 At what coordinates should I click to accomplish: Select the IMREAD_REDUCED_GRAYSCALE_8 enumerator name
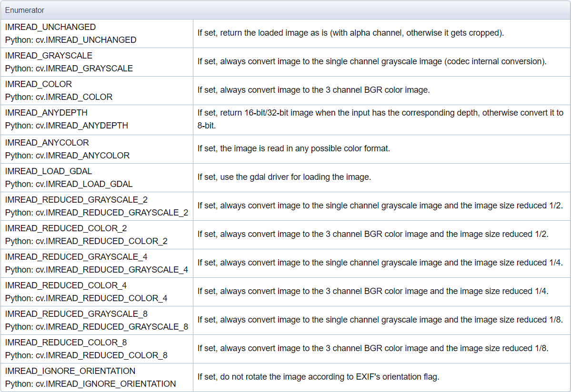point(76,314)
